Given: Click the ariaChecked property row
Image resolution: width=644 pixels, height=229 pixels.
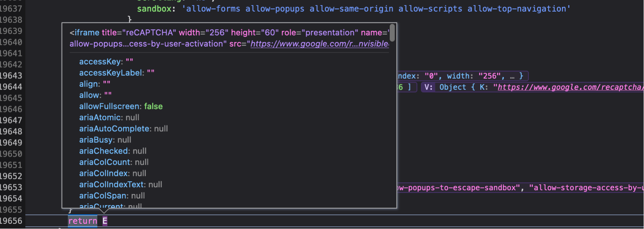Looking at the screenshot, I should pyautogui.click(x=113, y=151).
